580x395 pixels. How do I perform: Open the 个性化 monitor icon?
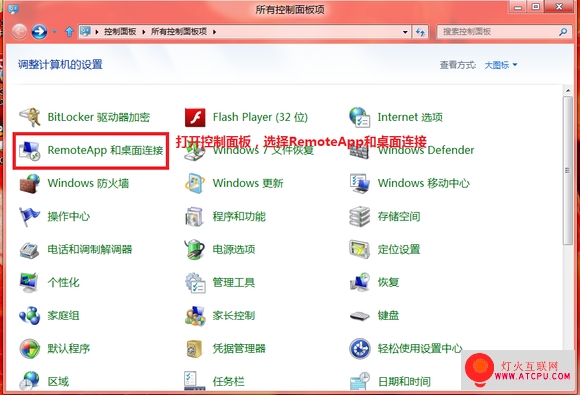click(30, 283)
